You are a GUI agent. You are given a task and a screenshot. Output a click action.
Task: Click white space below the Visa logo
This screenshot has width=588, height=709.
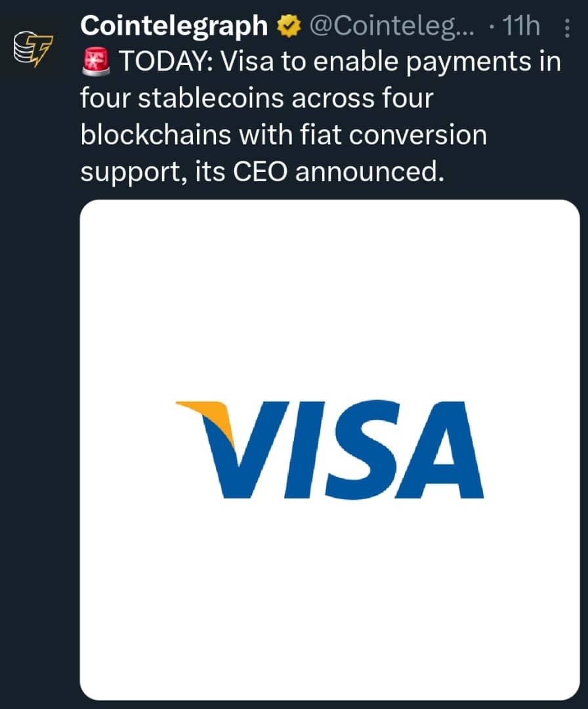coord(329,591)
